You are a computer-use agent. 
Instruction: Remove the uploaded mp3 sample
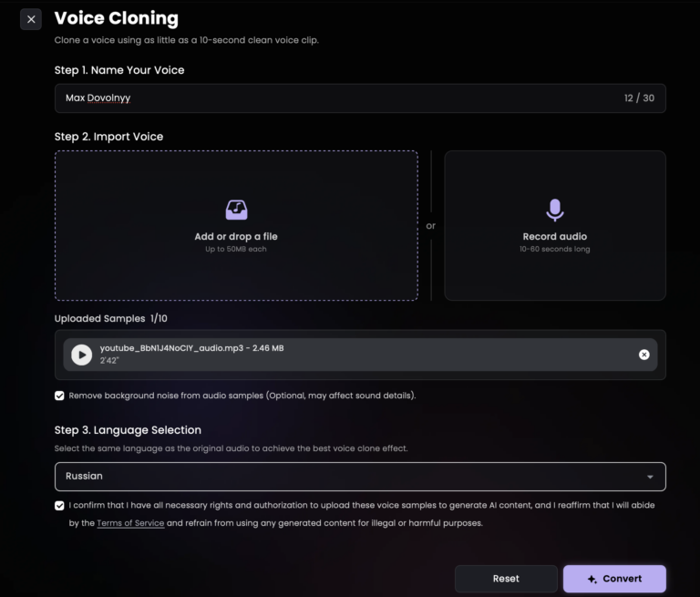[644, 355]
